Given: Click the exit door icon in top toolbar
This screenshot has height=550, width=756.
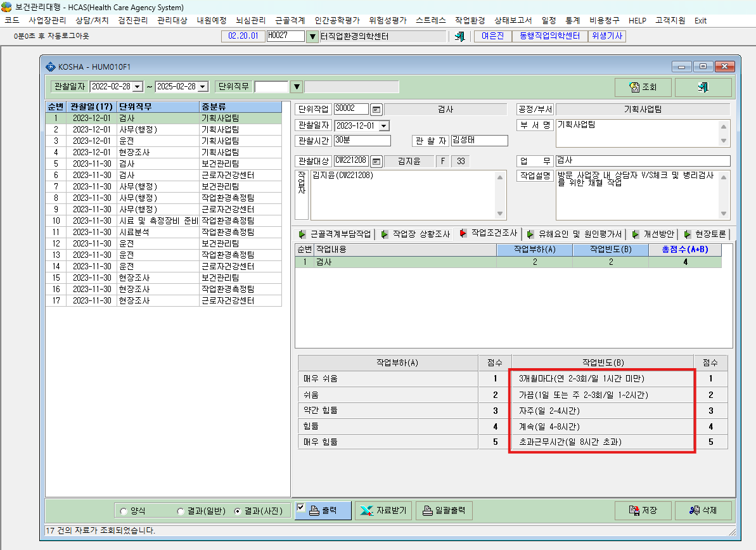Looking at the screenshot, I should click(460, 36).
